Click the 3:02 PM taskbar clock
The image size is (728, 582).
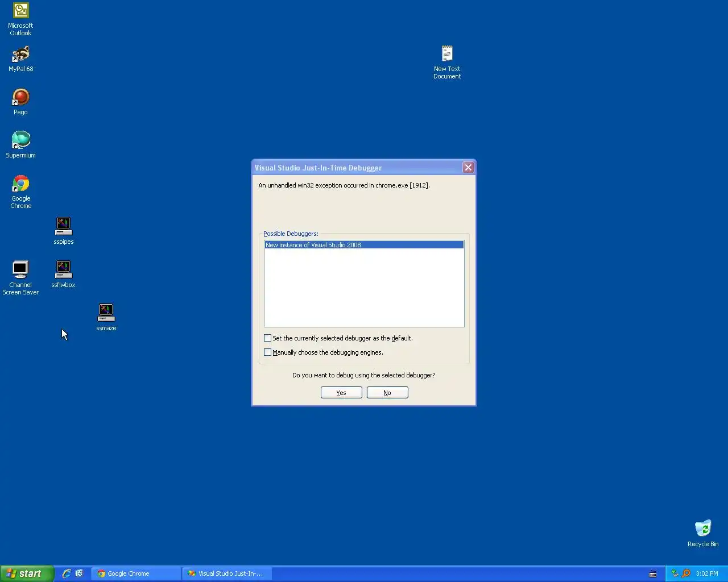click(x=707, y=573)
